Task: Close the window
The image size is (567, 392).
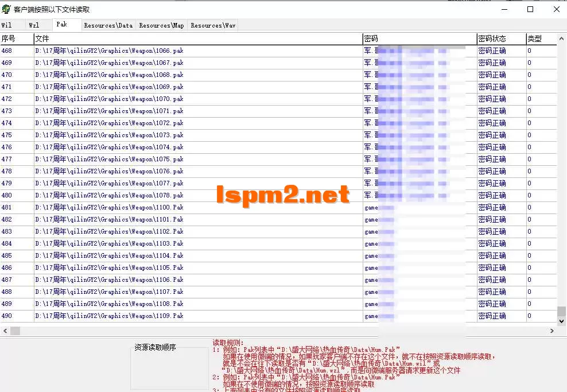Action: coord(557,9)
